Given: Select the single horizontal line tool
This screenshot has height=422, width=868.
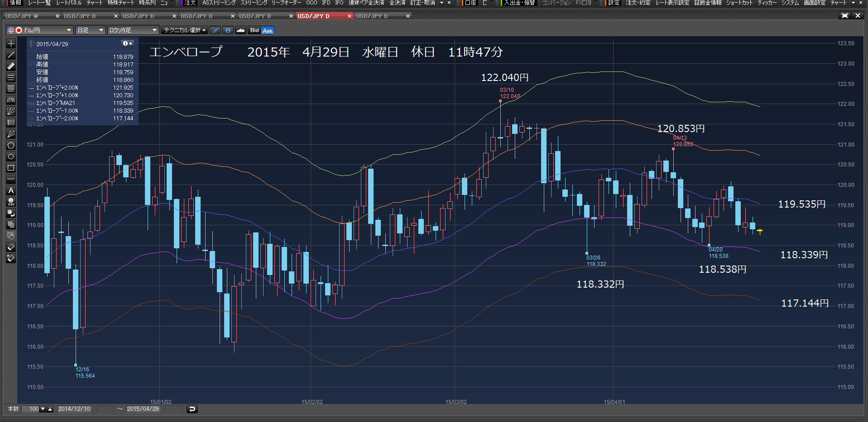Looking at the screenshot, I should point(11,179).
